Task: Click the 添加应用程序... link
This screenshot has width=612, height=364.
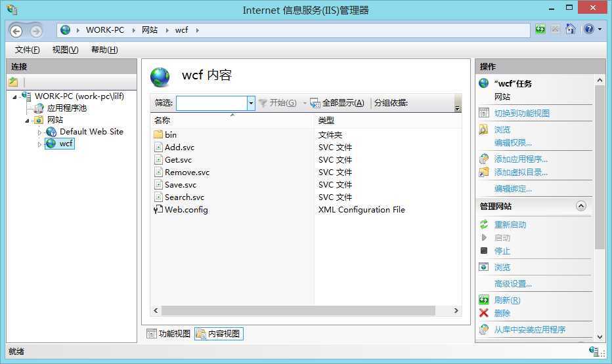Action: pyautogui.click(x=521, y=159)
